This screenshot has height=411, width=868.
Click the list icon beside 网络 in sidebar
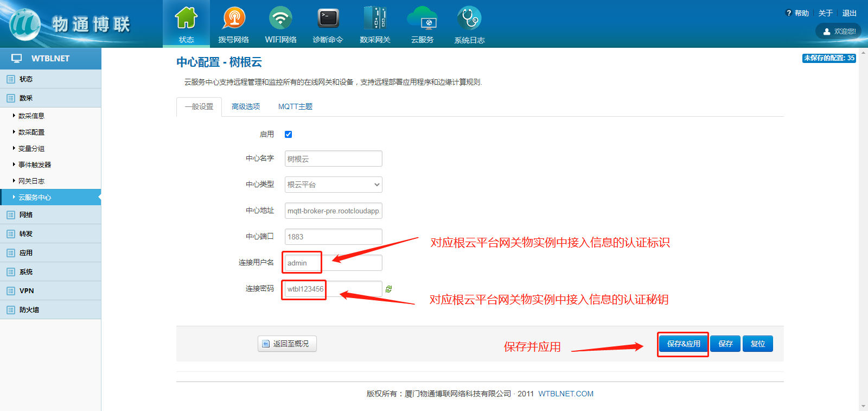pyautogui.click(x=11, y=215)
